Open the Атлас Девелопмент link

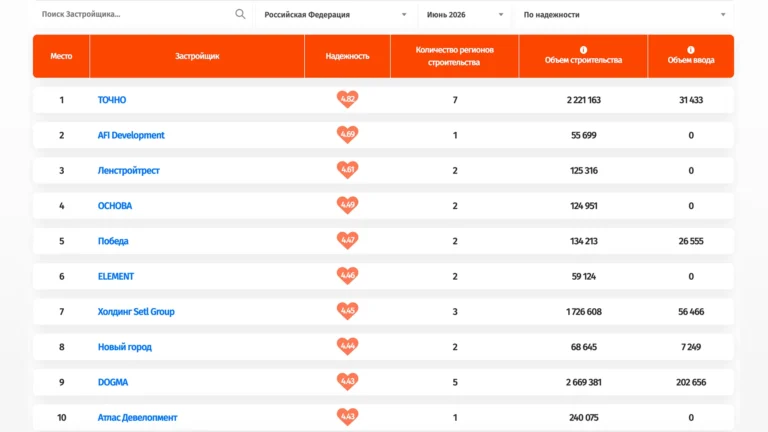tap(137, 417)
